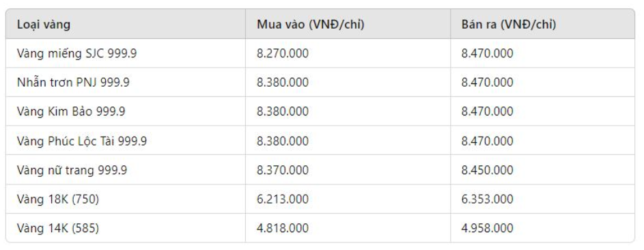Select the "Nhẫn trơn PNJ 999.9" cell
The height and width of the screenshot is (250, 644).
(x=126, y=83)
